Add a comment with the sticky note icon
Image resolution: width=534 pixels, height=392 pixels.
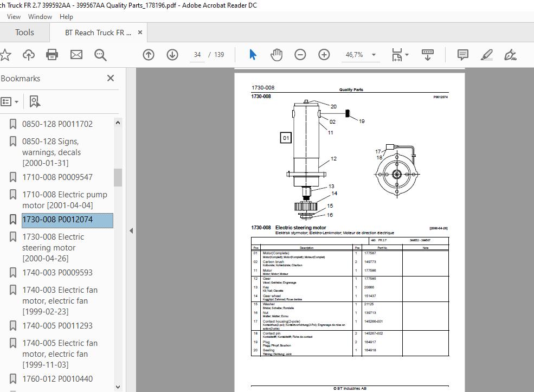pos(463,55)
